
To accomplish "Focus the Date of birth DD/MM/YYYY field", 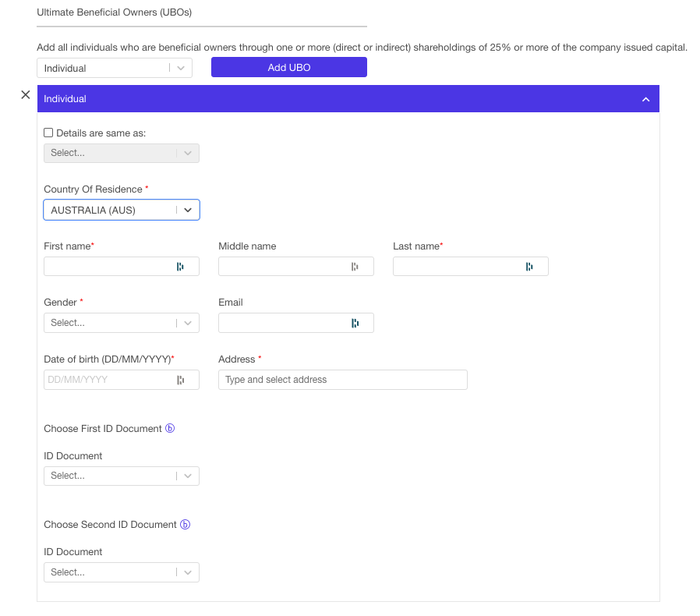I will [122, 380].
